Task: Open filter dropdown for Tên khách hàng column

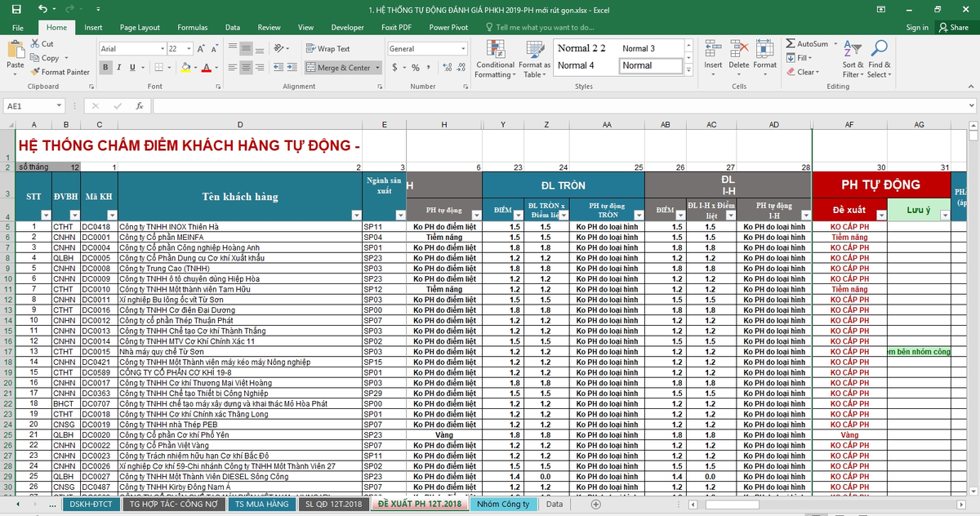Action: click(x=355, y=215)
